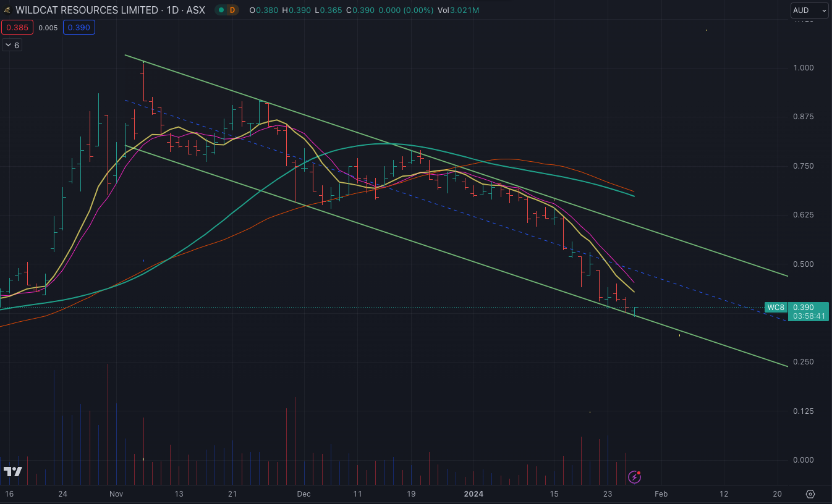Click the 11 date label on the time axis
The image size is (832, 504).
tap(357, 494)
